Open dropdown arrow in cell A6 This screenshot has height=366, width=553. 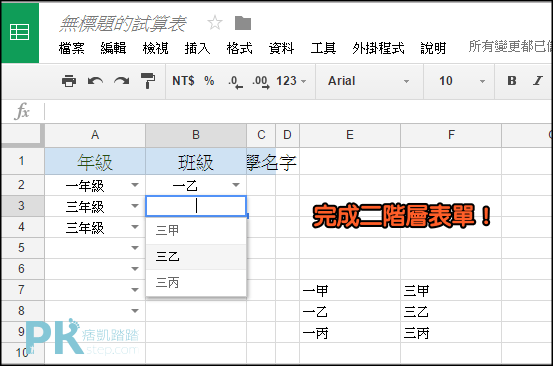(x=135, y=269)
